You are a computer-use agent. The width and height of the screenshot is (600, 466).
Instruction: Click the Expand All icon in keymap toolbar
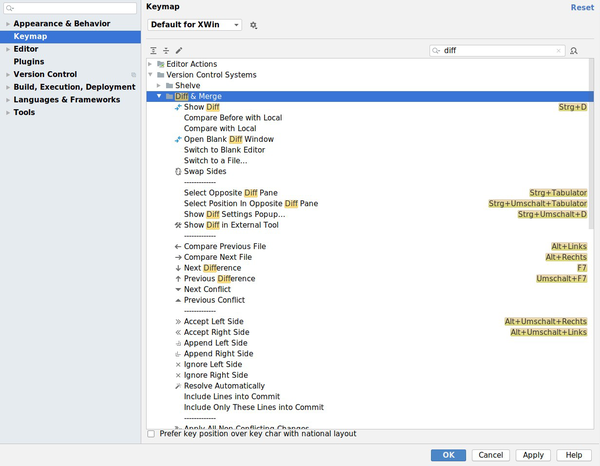coord(153,51)
